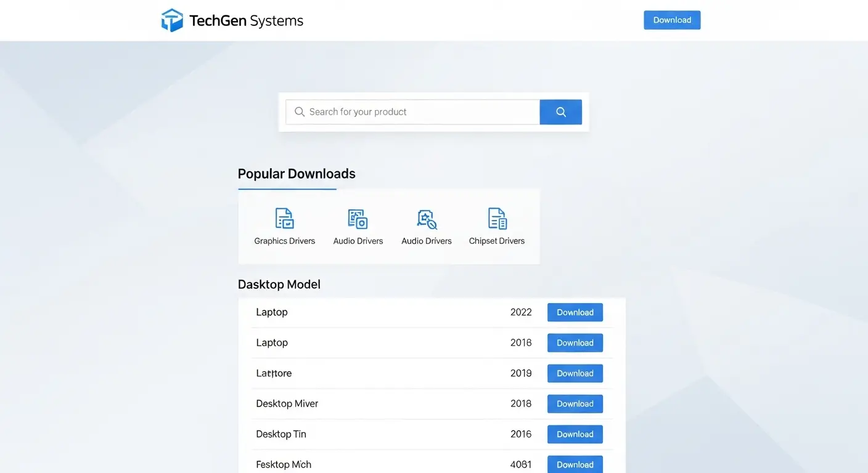This screenshot has height=473, width=868.
Task: Focus the 'Search for your product' field
Action: (412, 112)
